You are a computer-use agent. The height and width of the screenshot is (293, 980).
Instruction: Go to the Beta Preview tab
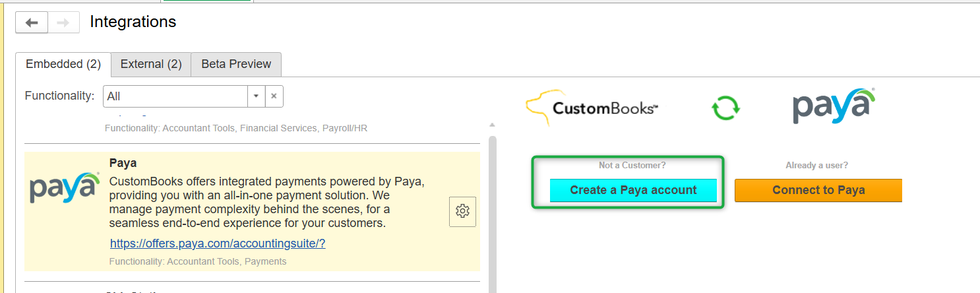(236, 65)
